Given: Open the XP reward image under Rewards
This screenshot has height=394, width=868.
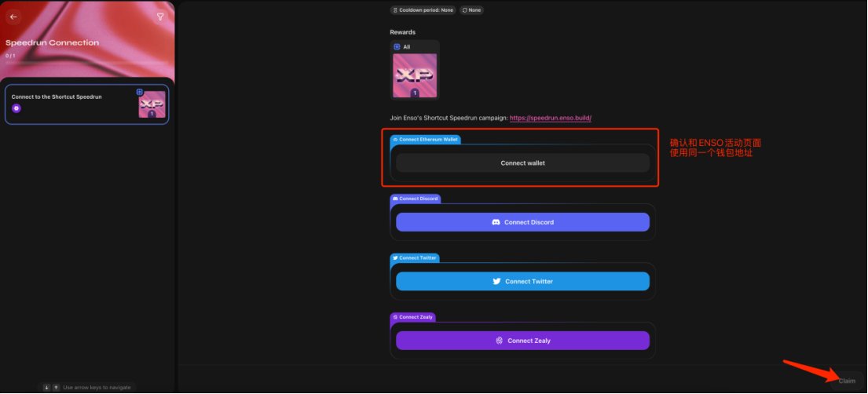Looking at the screenshot, I should 415,76.
